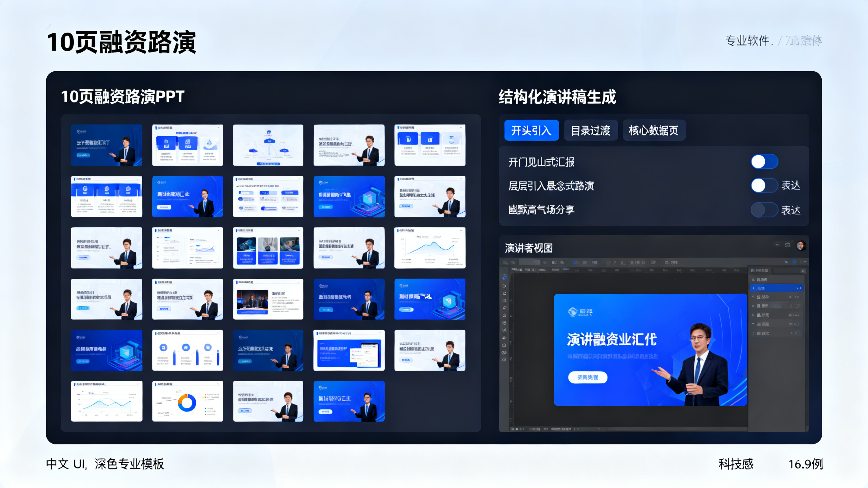
Task: Open the network diagram slide thumbnail
Action: pyautogui.click(x=268, y=145)
